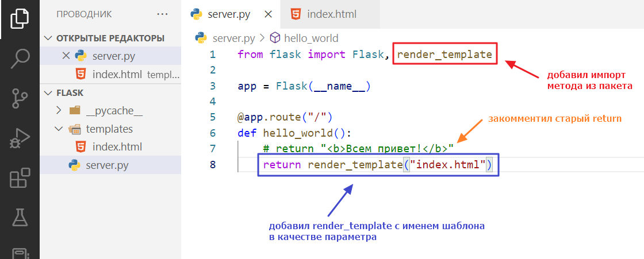The width and height of the screenshot is (644, 259).
Task: Click the __pycache__ folder icon
Action: click(74, 110)
